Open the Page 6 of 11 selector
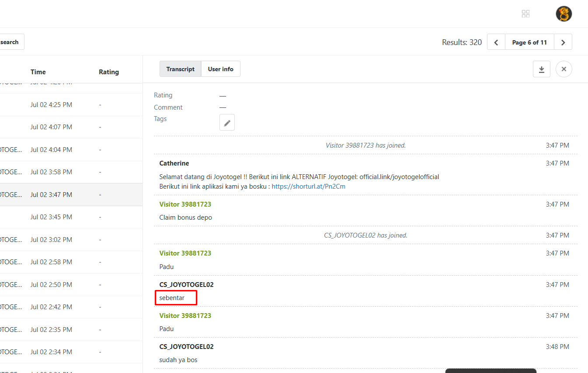Screen dimensions: 588x373 pos(529,42)
